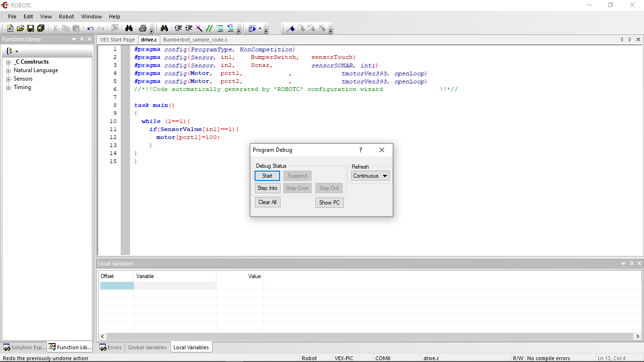Image resolution: width=644 pixels, height=362 pixels.
Task: Switch to Global Variables tab
Action: tap(147, 347)
